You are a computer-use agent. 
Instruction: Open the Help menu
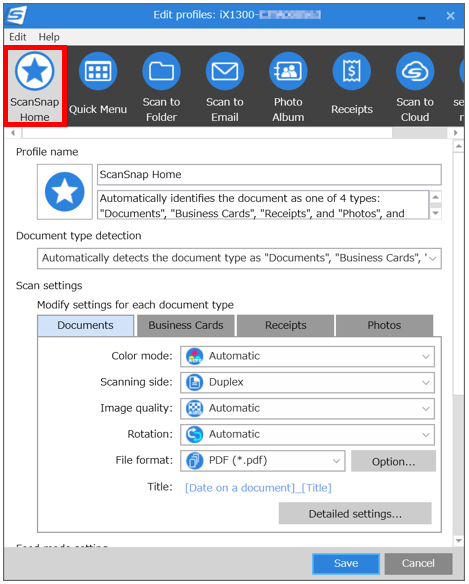coord(49,37)
